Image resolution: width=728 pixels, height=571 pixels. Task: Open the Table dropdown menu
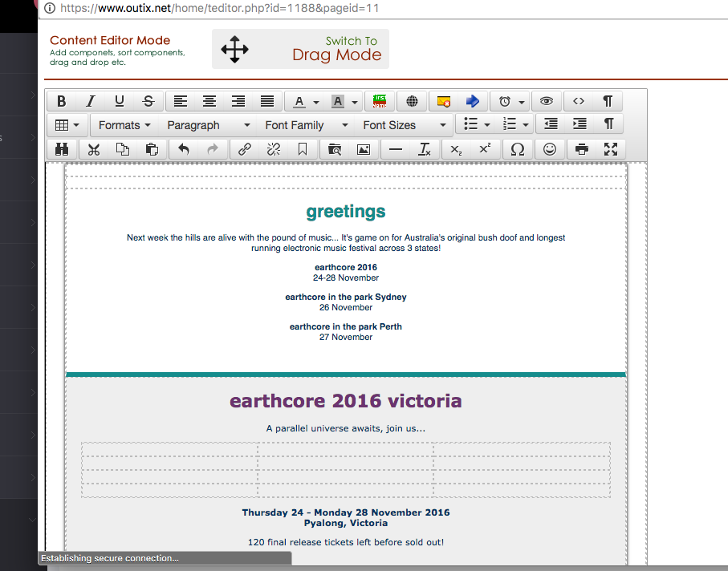[67, 125]
